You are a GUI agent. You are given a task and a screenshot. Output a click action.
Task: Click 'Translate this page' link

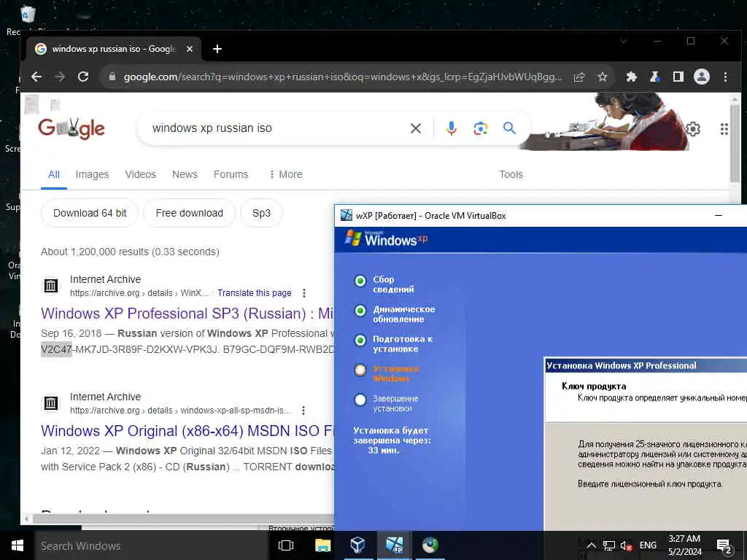pyautogui.click(x=255, y=293)
